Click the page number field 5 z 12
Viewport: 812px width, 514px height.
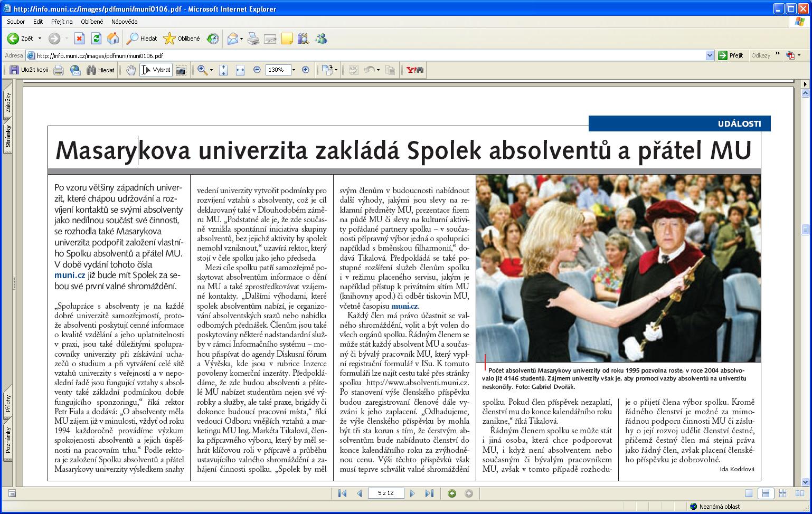tap(386, 493)
